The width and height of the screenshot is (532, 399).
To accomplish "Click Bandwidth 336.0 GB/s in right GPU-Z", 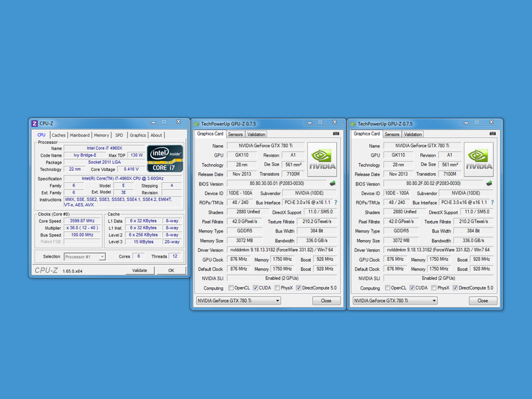I will [x=473, y=240].
